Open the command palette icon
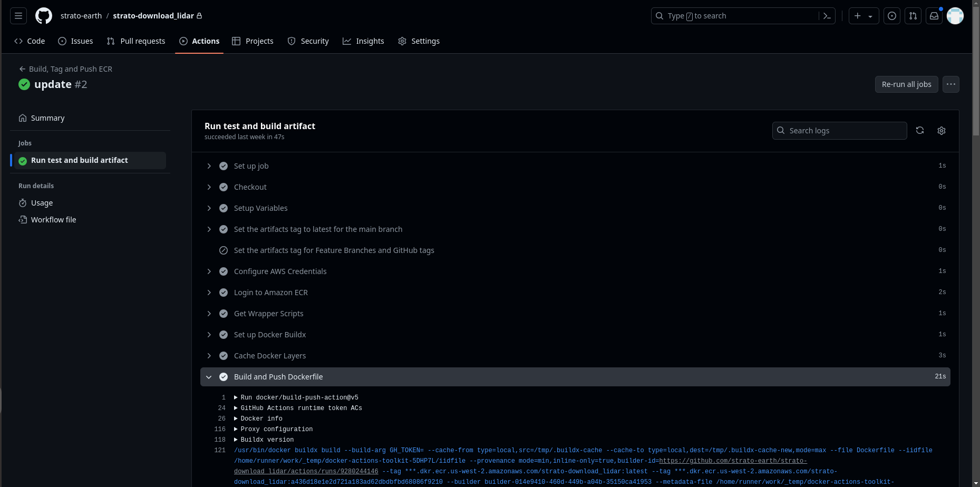The image size is (980, 487). [x=827, y=16]
